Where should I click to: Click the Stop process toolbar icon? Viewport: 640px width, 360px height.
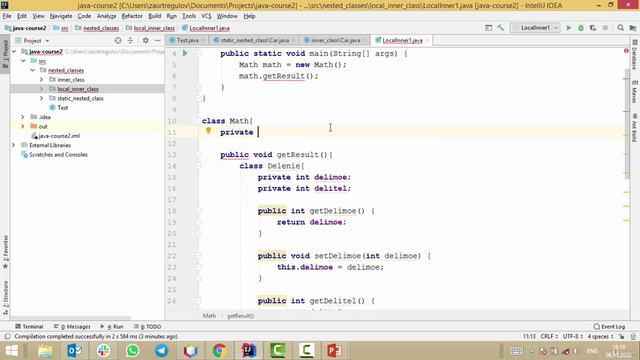605,28
